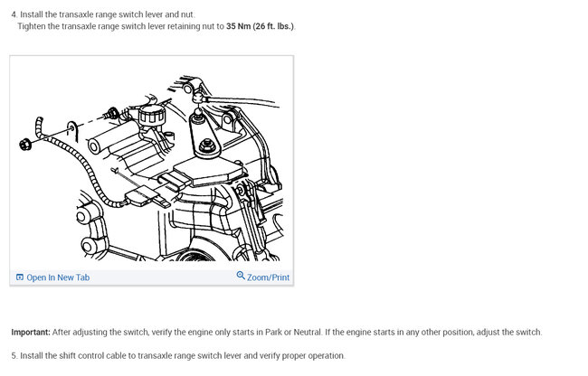Image resolution: width=588 pixels, height=376 pixels.
Task: Click the round cap component atop the diagram
Action: tap(151, 114)
